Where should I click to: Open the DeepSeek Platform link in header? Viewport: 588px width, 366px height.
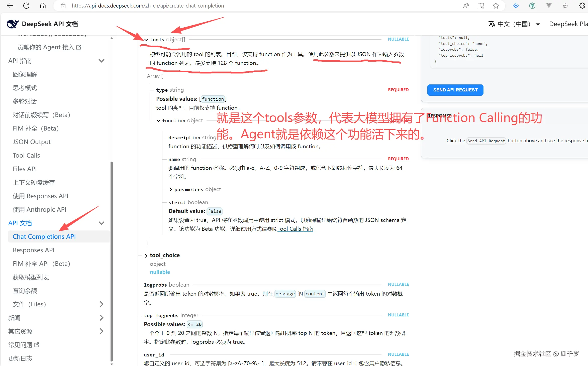[x=568, y=24]
